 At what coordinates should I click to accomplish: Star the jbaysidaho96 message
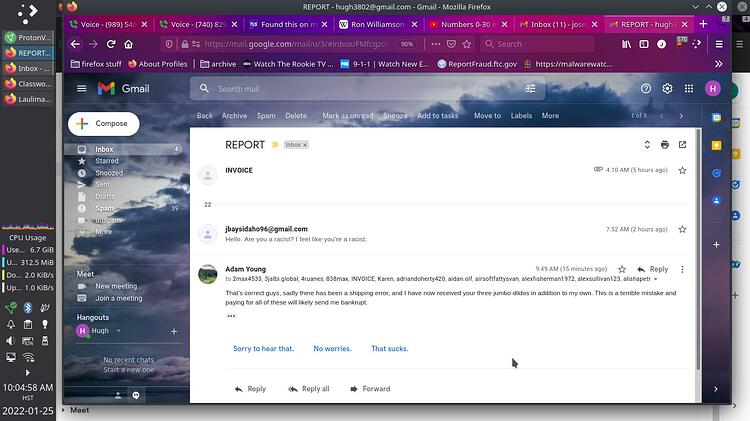pyautogui.click(x=683, y=230)
